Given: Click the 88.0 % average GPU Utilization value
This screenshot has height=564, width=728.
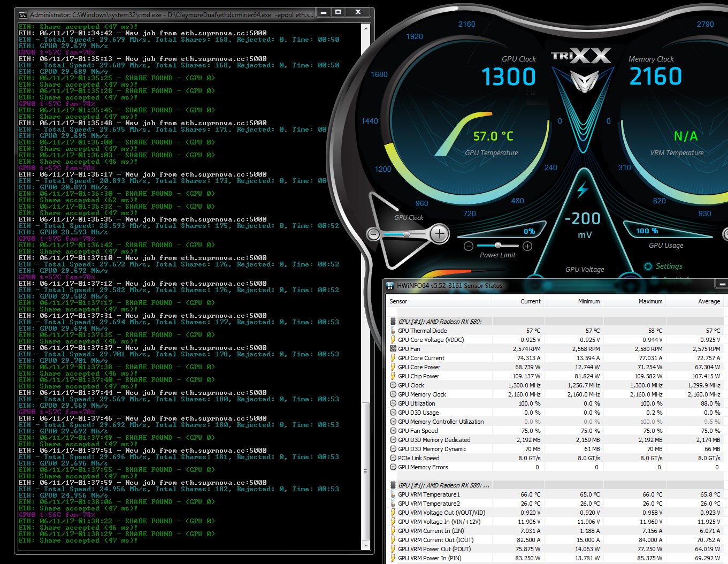Looking at the screenshot, I should pos(710,403).
